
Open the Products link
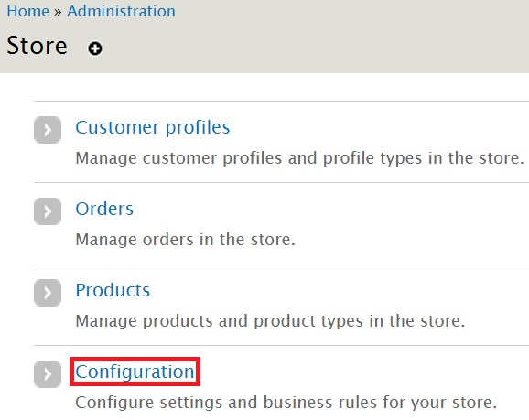(113, 290)
